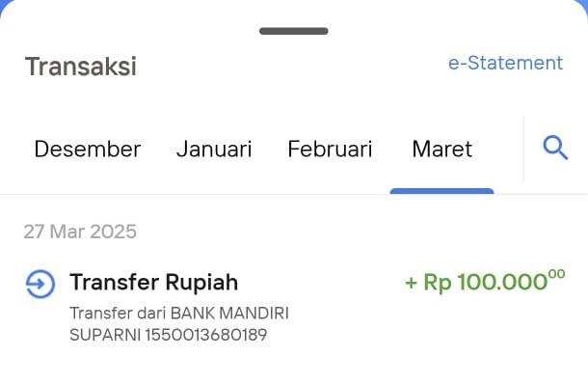Screen dimensions: 588x384
Task: Select the Maret tab
Action: [x=441, y=149]
